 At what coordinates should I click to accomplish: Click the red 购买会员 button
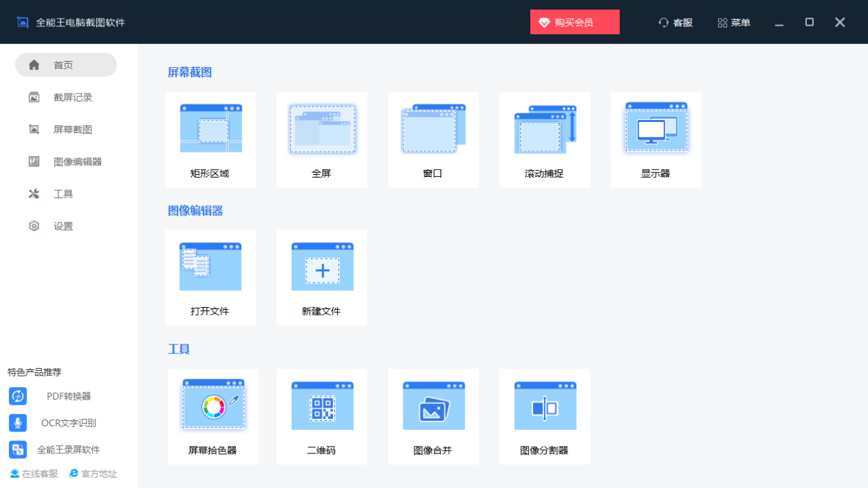[x=574, y=22]
